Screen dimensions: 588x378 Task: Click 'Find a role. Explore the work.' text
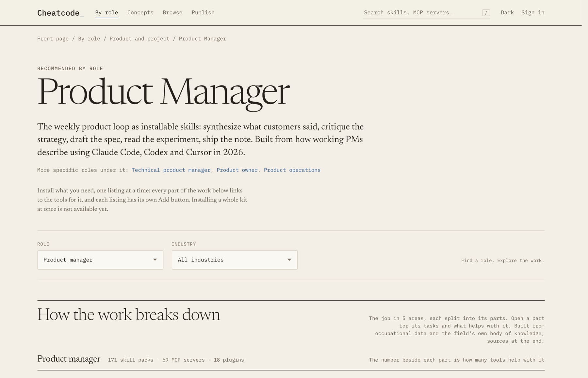(x=503, y=260)
